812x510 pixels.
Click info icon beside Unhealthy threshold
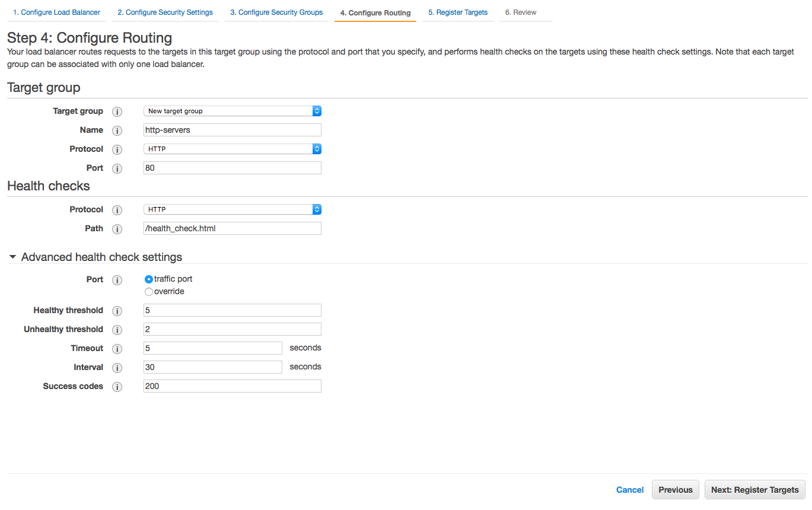tap(117, 330)
